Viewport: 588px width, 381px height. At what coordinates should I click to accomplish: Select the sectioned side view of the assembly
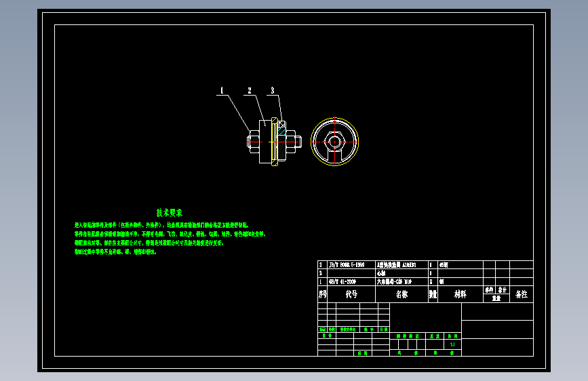click(274, 142)
